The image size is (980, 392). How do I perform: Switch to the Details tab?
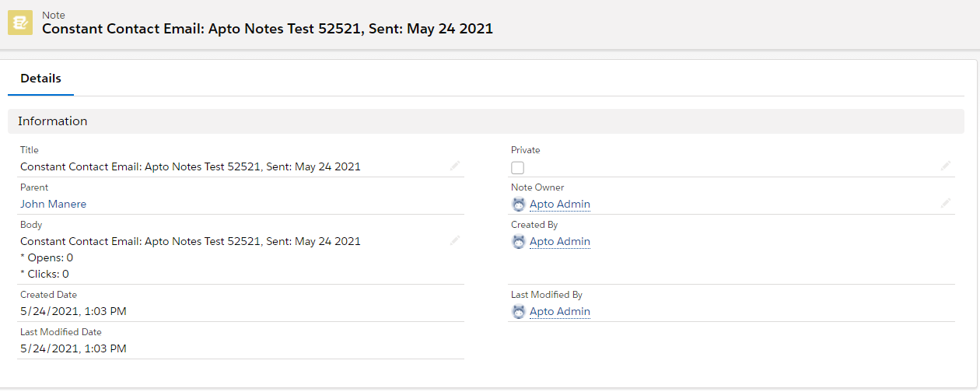[40, 79]
